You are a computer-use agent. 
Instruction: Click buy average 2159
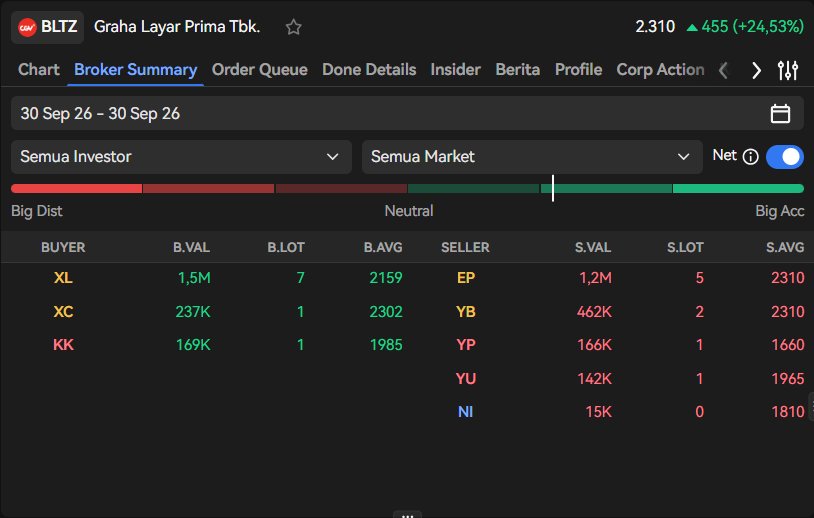386,278
